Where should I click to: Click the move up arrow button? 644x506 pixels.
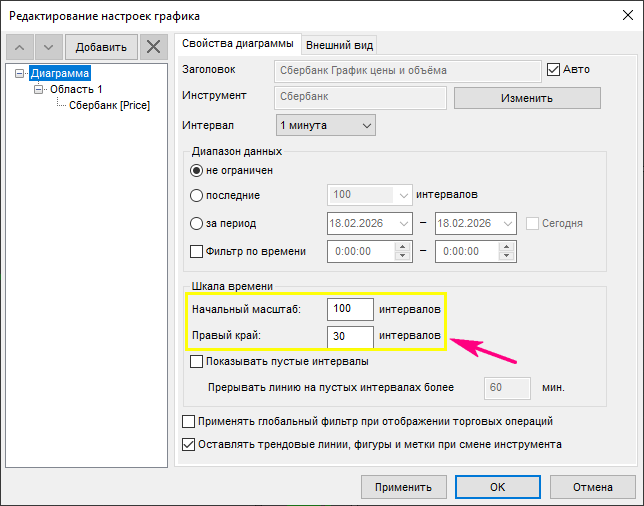[x=21, y=47]
